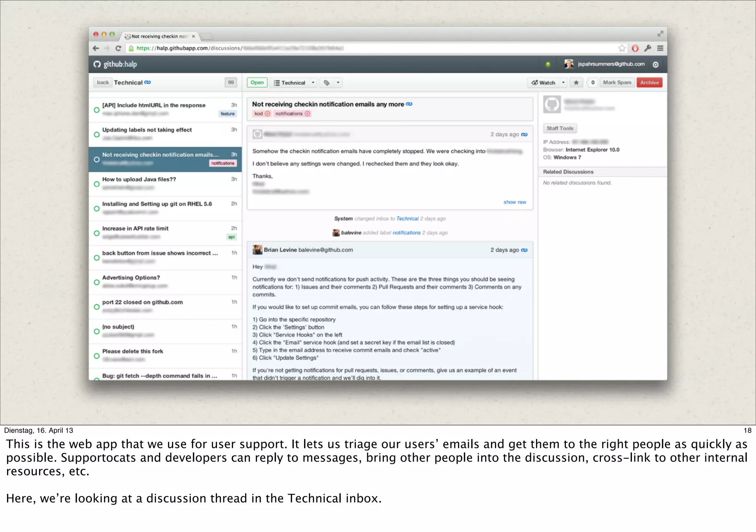Click balevine avatar in activity log
This screenshot has width=756, height=532.
[336, 233]
